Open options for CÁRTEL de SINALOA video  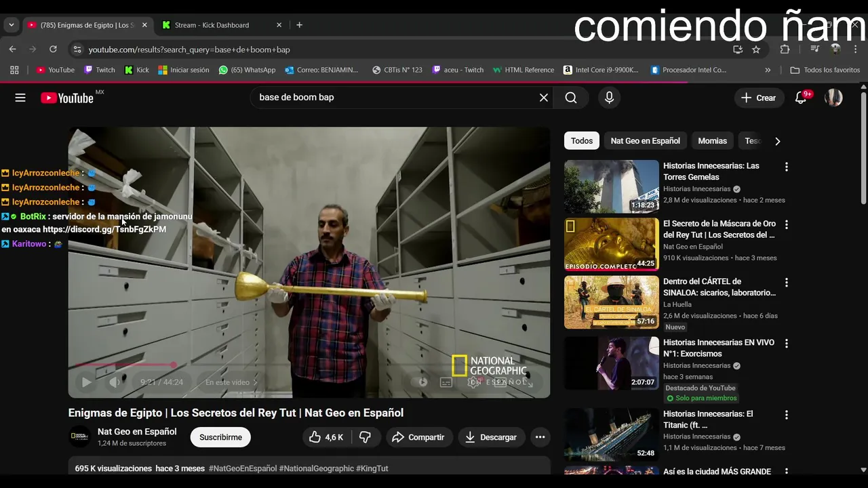point(786,282)
